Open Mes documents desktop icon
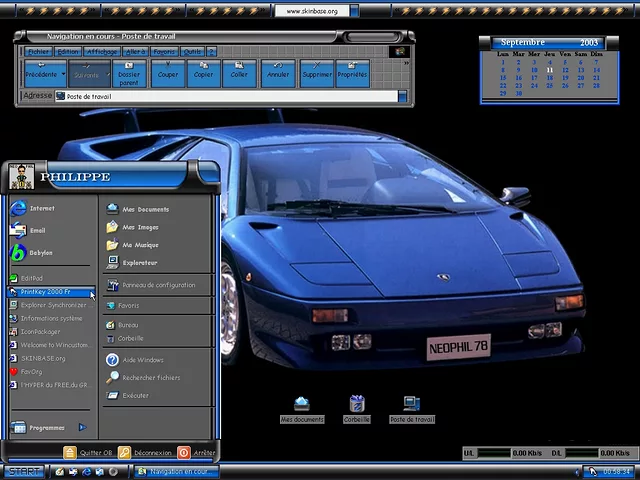 point(302,404)
